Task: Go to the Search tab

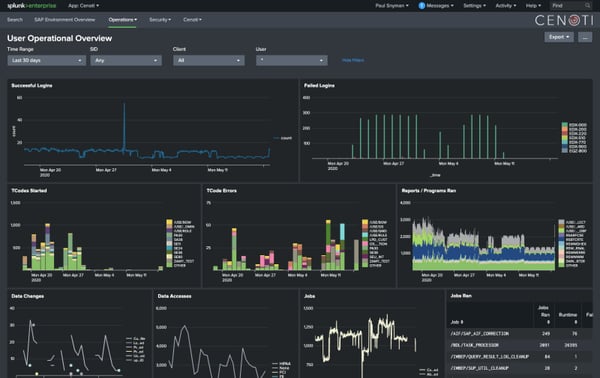Action: (15, 20)
